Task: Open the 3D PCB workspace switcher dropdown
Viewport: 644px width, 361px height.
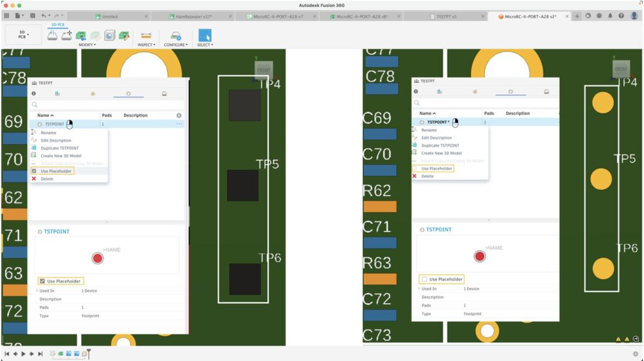Action: [x=23, y=35]
